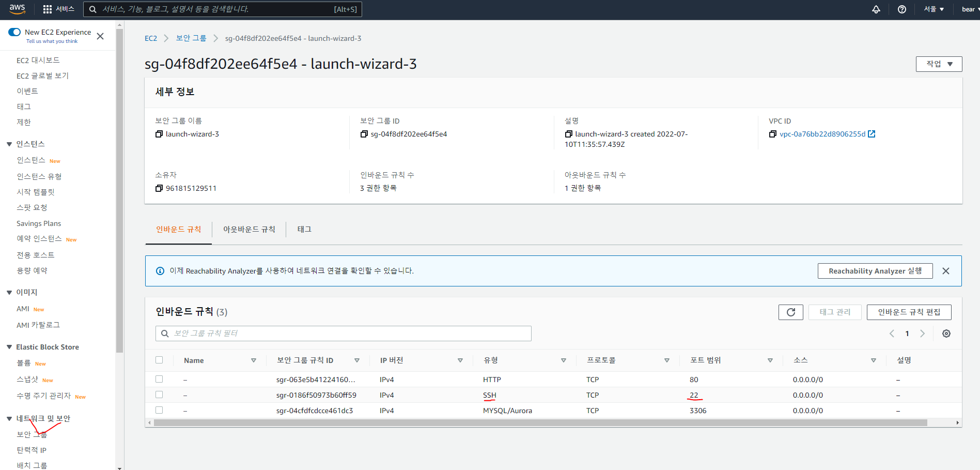Collapse the 이미지 sidebar section
This screenshot has width=980, height=470.
pyautogui.click(x=9, y=293)
